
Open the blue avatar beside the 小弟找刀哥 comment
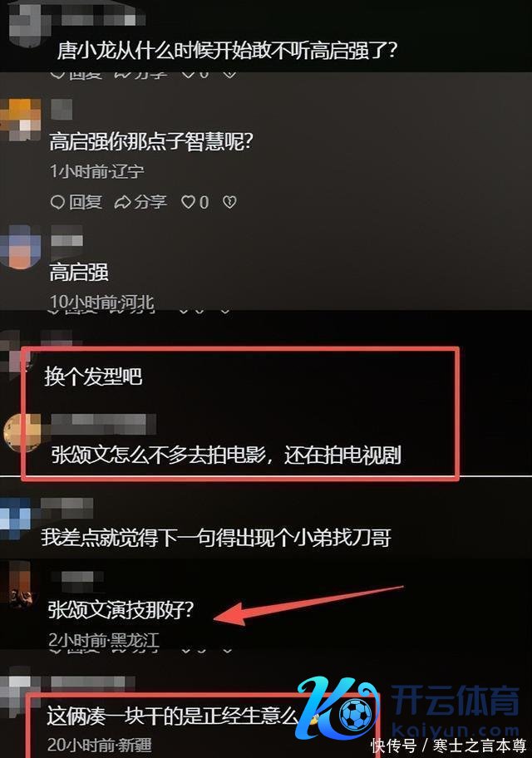pos(16,519)
